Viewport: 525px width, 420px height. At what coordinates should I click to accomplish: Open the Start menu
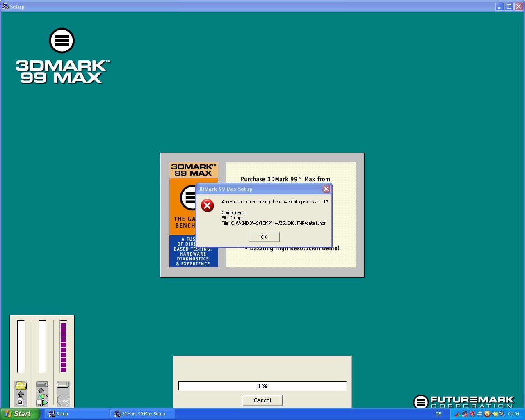[20, 414]
